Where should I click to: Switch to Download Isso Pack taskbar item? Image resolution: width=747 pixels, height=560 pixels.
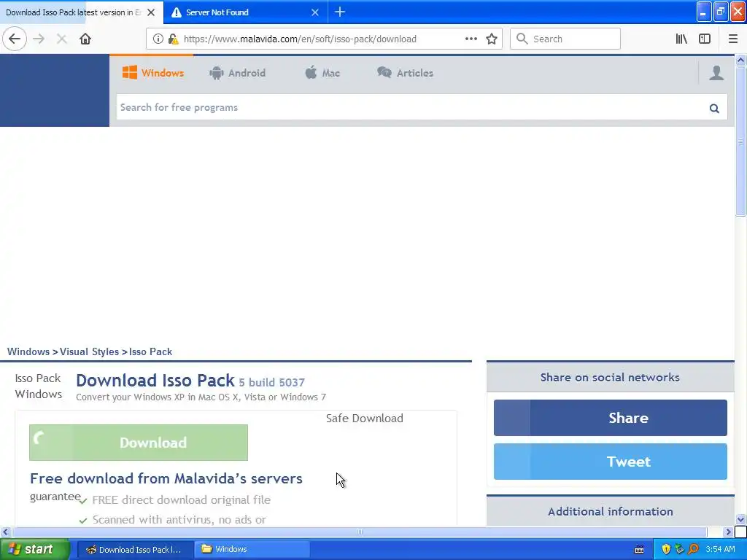(135, 550)
